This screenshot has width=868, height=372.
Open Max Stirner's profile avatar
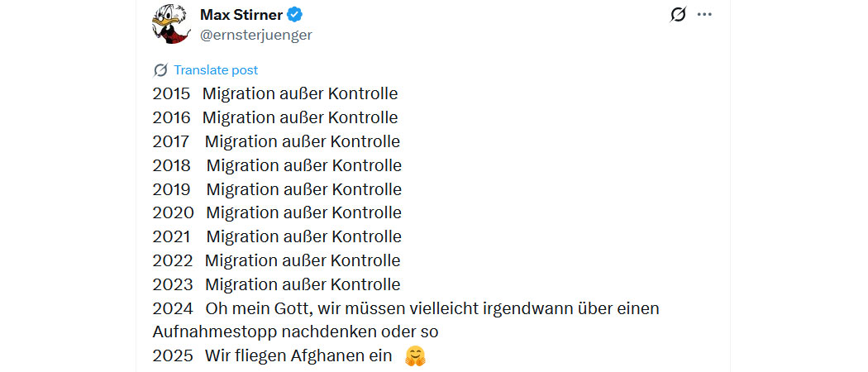172,24
